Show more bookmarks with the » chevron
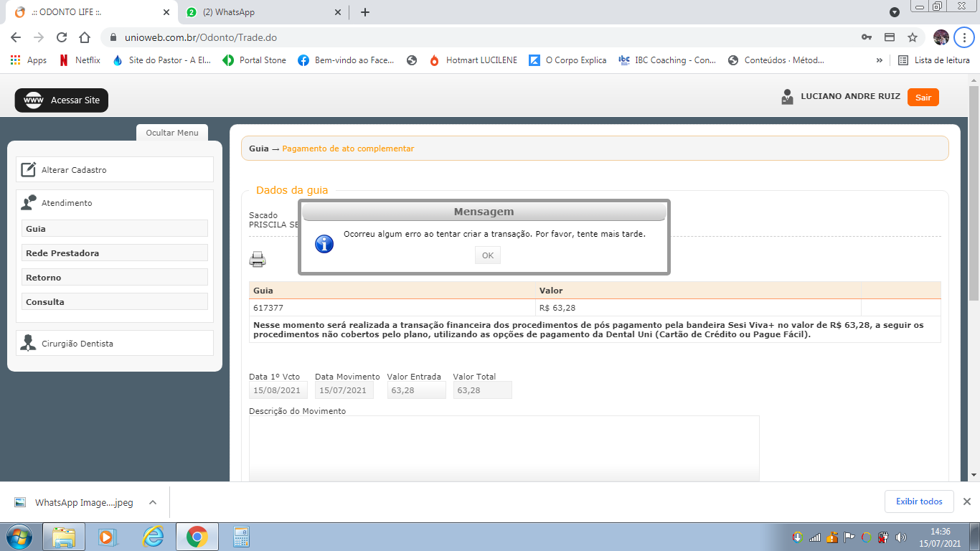980x551 pixels. pos(880,60)
